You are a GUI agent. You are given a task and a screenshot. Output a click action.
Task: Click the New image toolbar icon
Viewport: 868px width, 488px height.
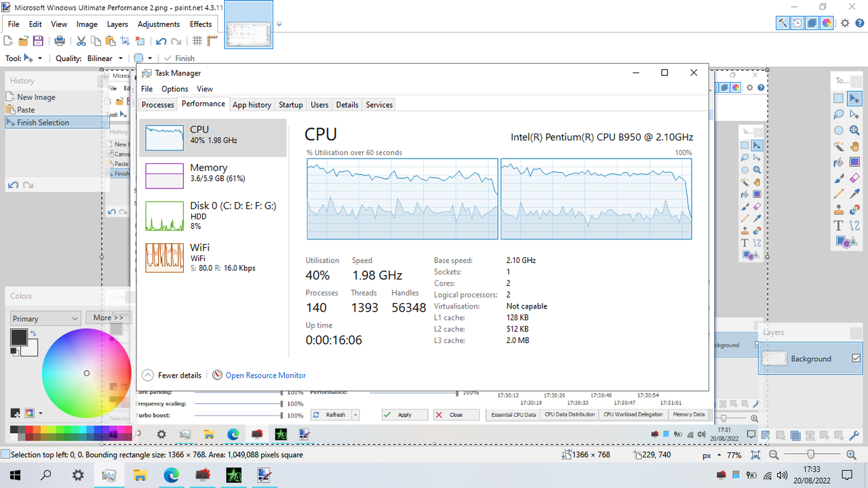pos(9,41)
